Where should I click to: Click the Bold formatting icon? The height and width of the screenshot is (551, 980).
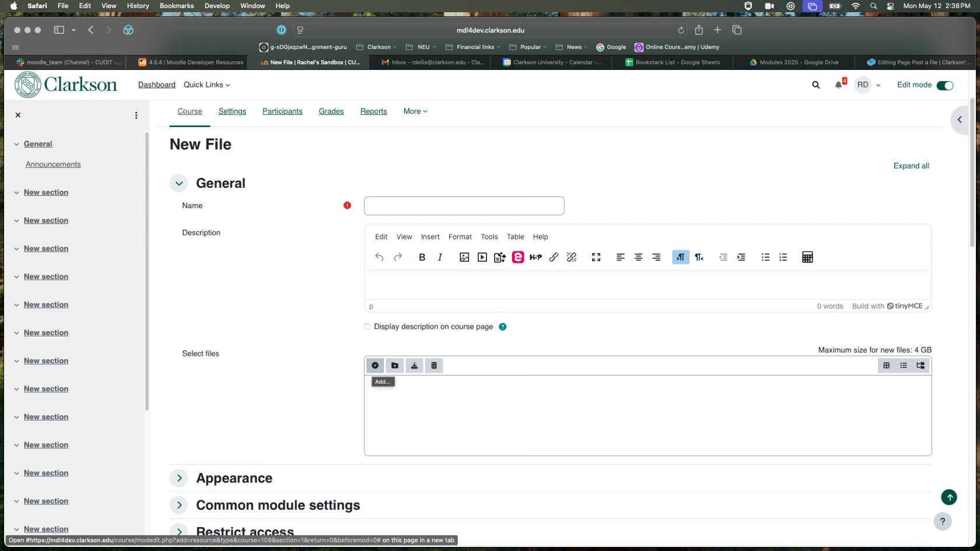click(x=422, y=257)
